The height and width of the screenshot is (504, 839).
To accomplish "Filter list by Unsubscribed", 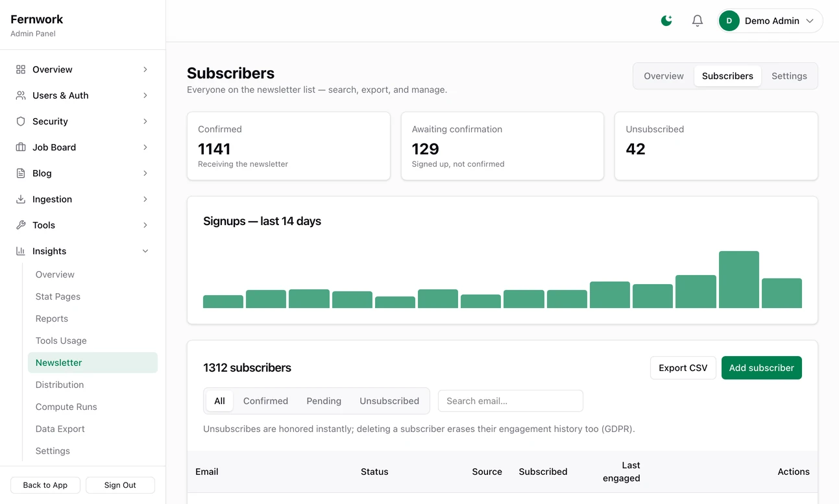I will point(389,401).
